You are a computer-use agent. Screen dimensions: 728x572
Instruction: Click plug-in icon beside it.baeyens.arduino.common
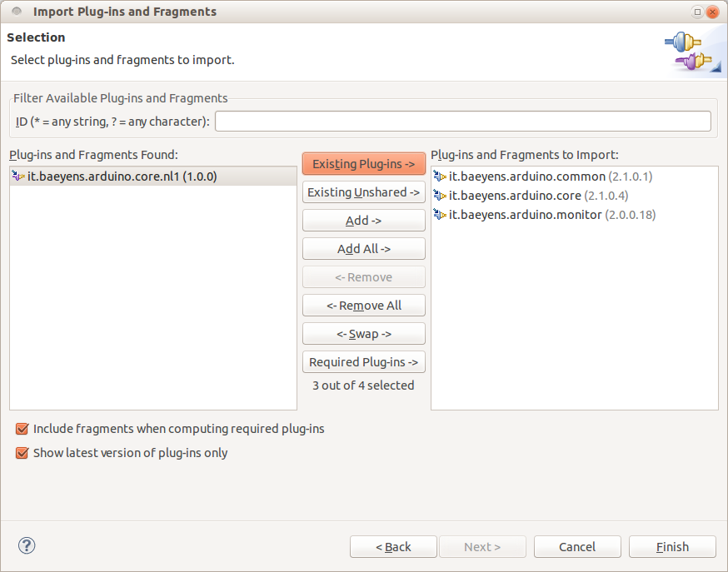(x=439, y=177)
